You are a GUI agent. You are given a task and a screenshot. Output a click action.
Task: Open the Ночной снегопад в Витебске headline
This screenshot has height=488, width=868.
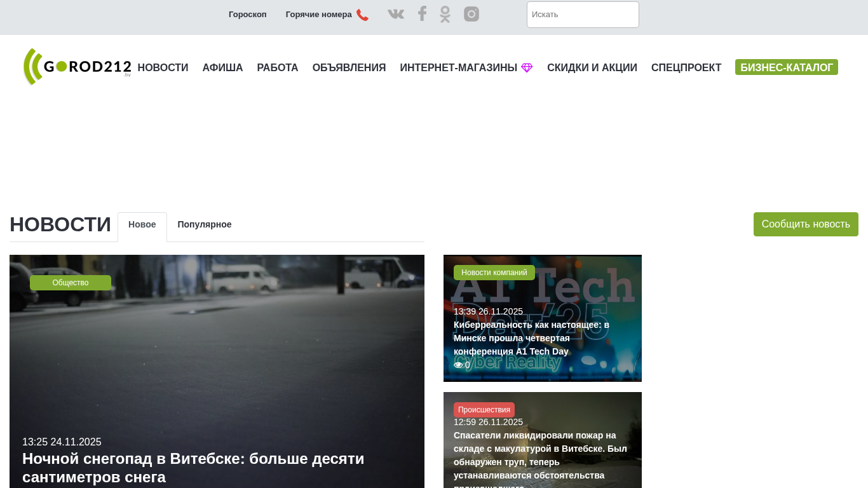coord(193,468)
